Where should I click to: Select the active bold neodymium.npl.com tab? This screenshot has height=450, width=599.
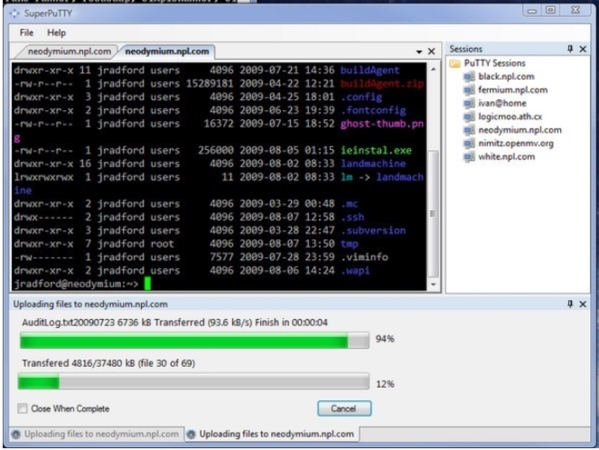click(167, 52)
